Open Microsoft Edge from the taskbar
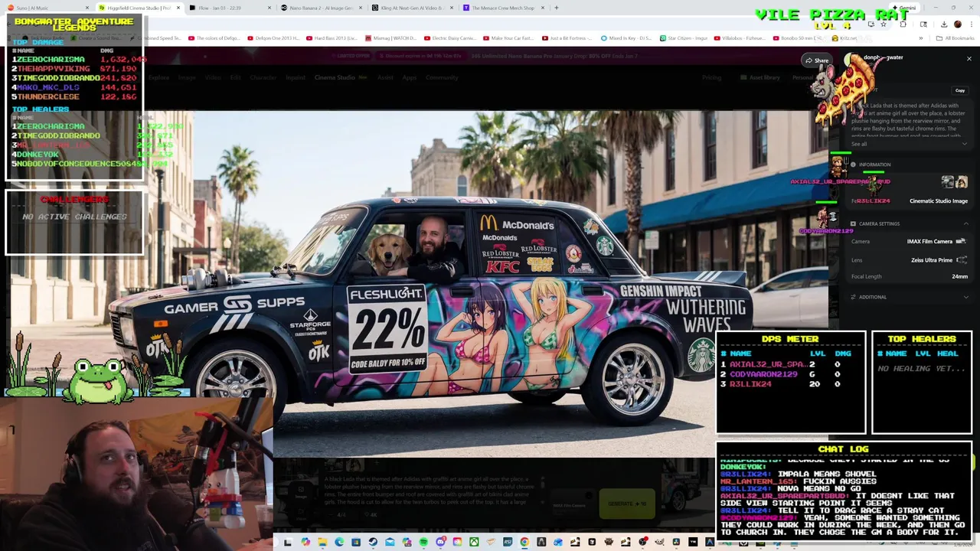This screenshot has height=551, width=980. point(339,542)
